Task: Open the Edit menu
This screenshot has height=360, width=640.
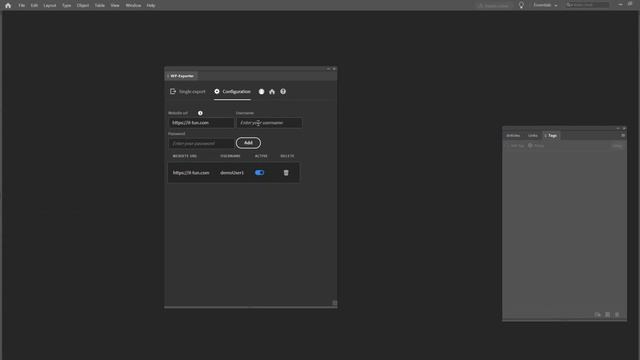Action: coord(34,5)
